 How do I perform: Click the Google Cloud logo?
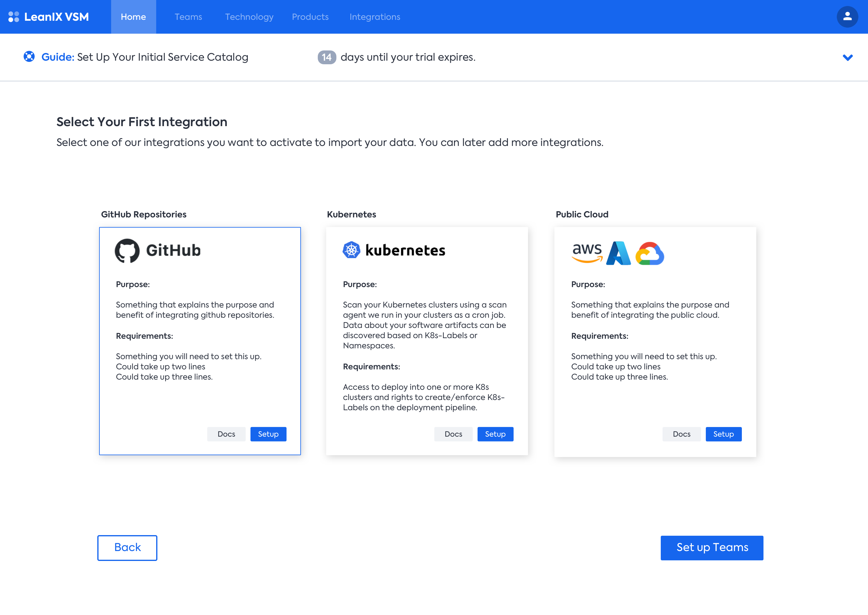[x=649, y=253]
